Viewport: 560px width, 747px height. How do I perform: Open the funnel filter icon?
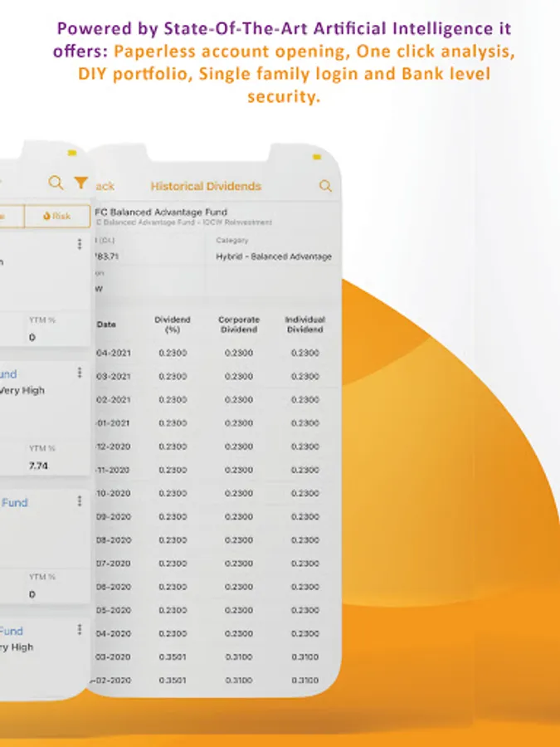[x=81, y=183]
